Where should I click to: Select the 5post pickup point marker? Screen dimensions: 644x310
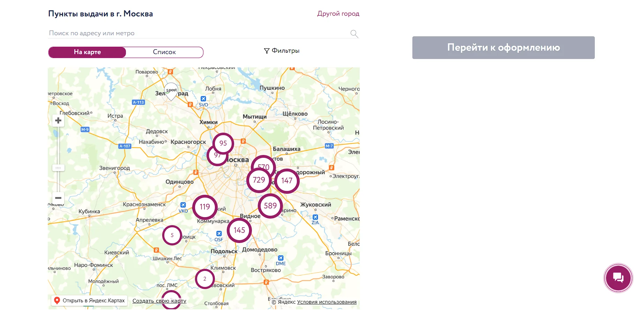click(x=171, y=91)
